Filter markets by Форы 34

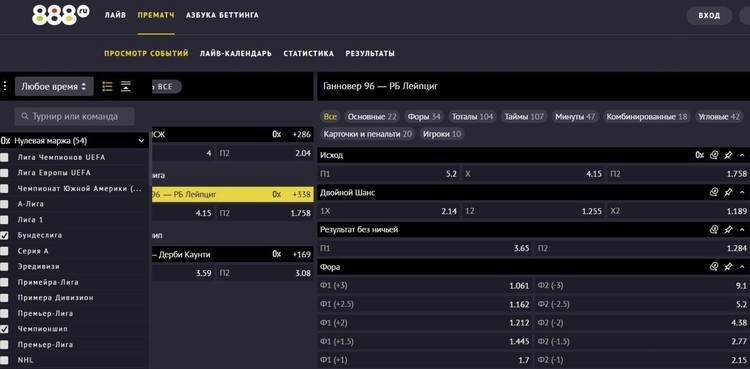coord(424,117)
